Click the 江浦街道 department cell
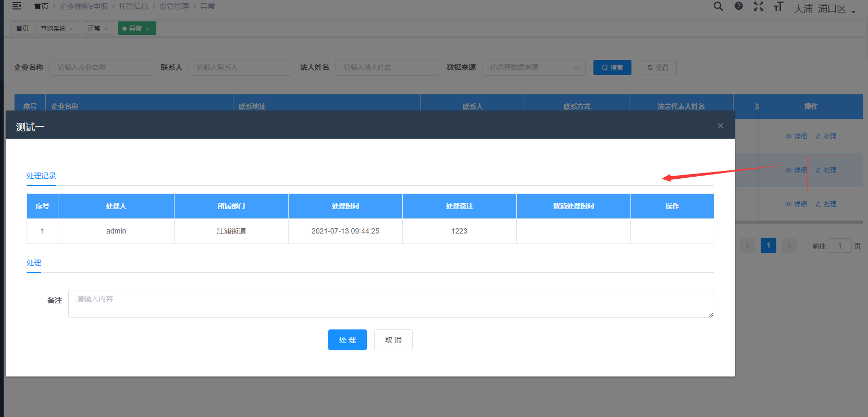Image resolution: width=868 pixels, height=417 pixels. tap(231, 231)
